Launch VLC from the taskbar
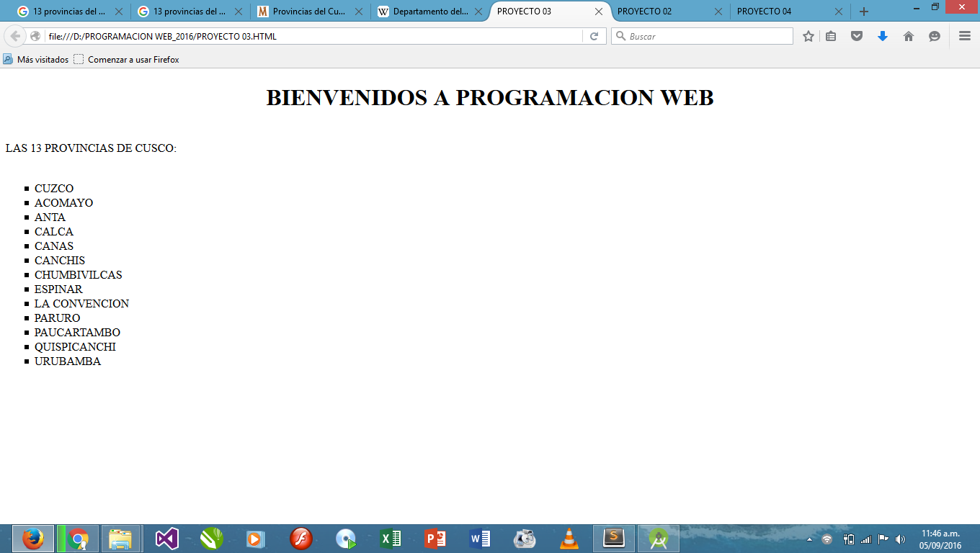This screenshot has width=980, height=553. point(569,538)
